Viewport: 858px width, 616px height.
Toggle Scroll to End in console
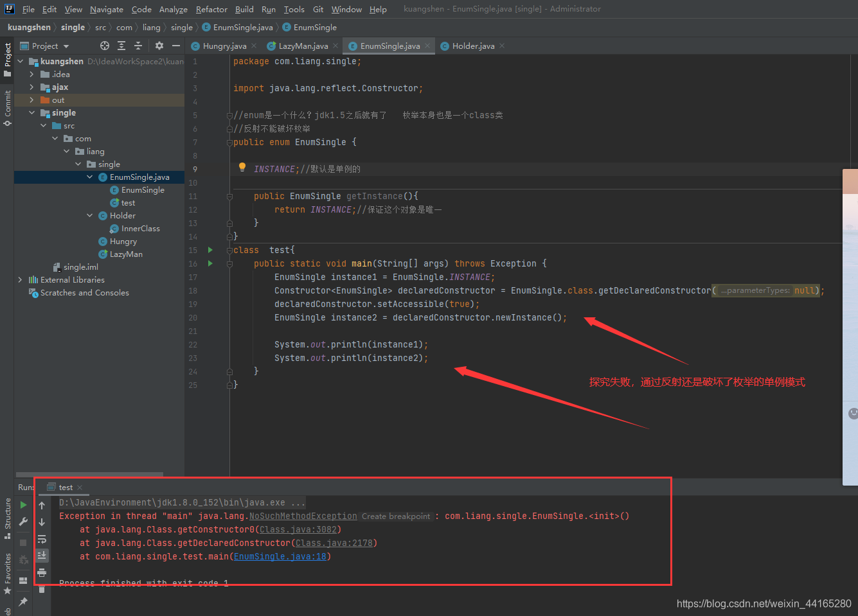[42, 555]
